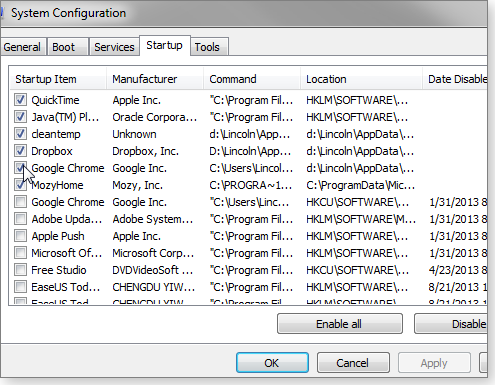
Task: Click the Apply button
Action: pos(434,363)
